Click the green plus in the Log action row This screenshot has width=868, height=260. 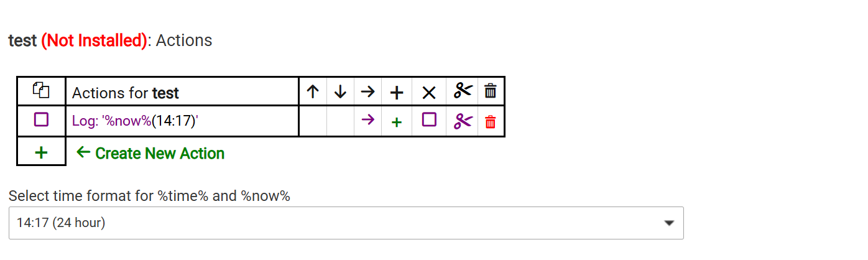coord(397,122)
